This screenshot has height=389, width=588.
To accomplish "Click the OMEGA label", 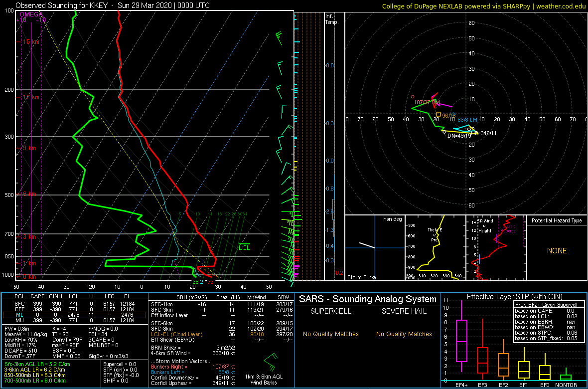I will [31, 14].
